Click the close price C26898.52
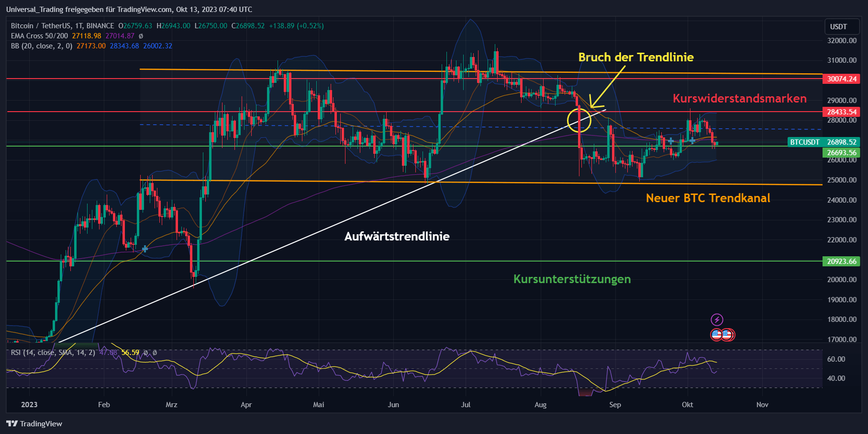This screenshot has height=434, width=868. pos(248,26)
